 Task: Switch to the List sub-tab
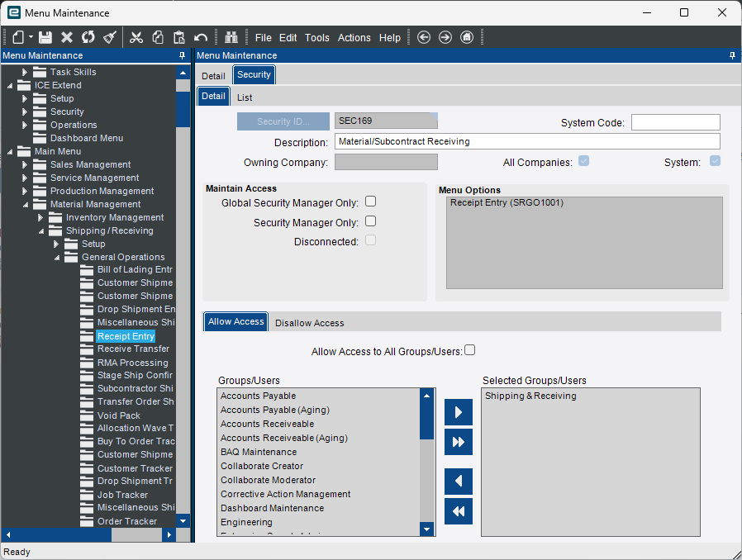click(x=245, y=98)
